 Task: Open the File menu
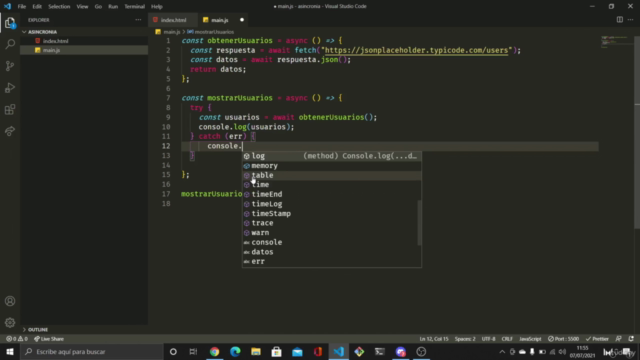pos(22,7)
